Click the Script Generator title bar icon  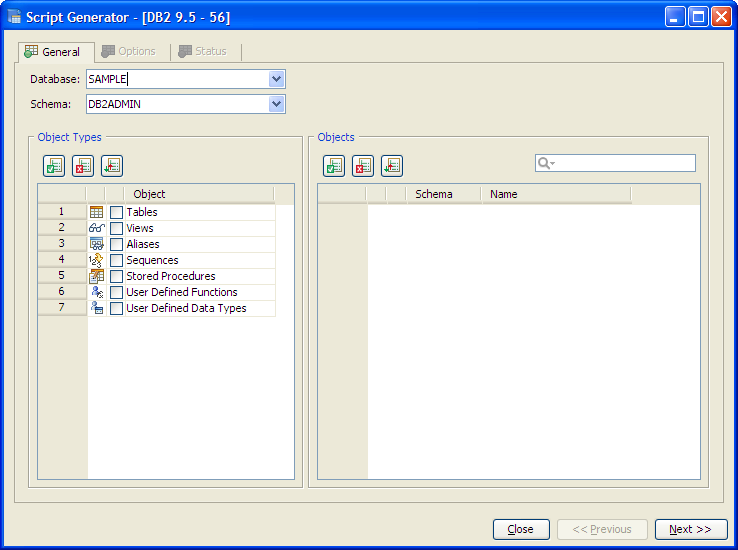click(x=15, y=17)
